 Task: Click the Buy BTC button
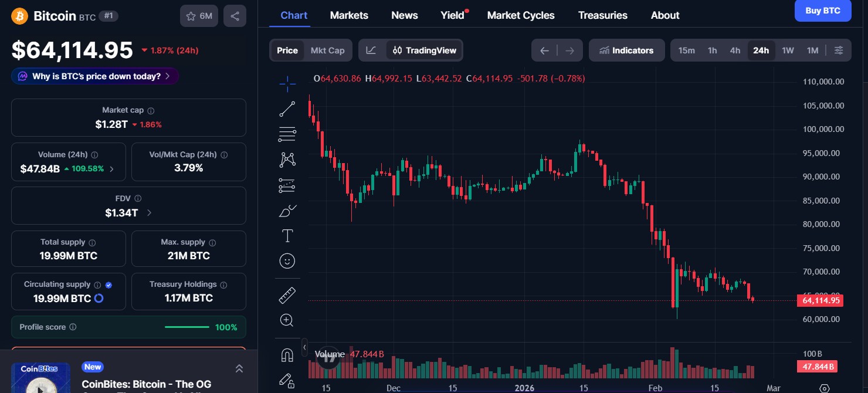[x=823, y=11]
